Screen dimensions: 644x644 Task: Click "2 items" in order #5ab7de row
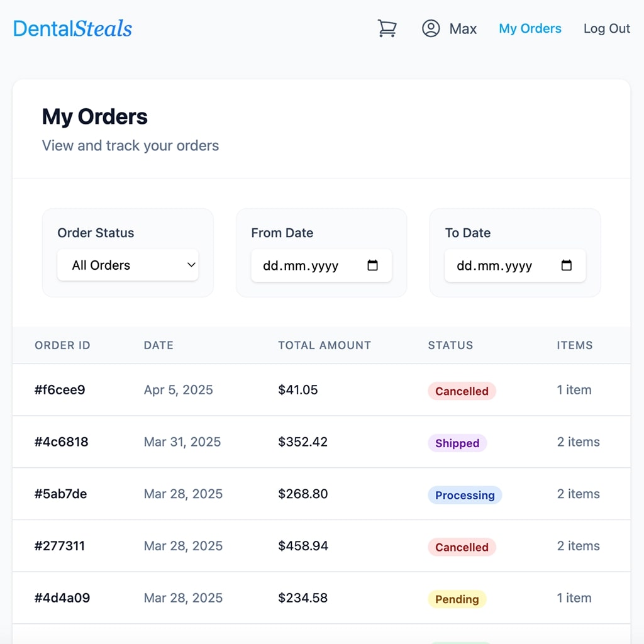point(579,494)
